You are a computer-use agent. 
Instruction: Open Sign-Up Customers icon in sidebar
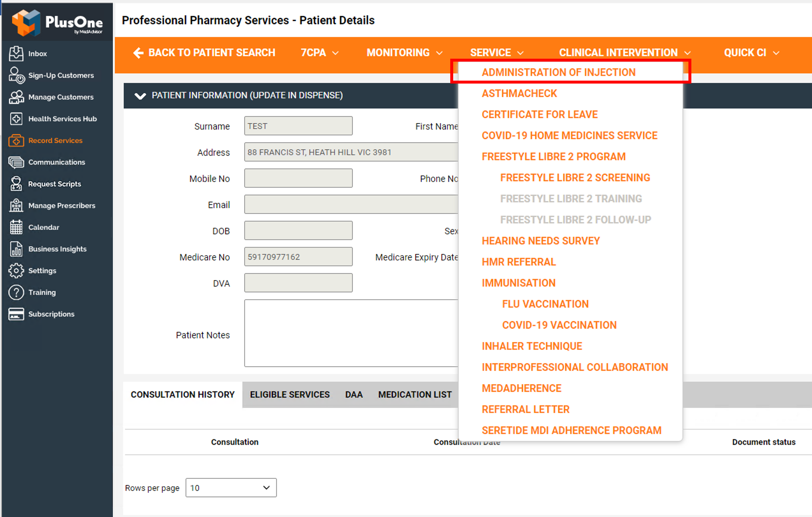16,75
